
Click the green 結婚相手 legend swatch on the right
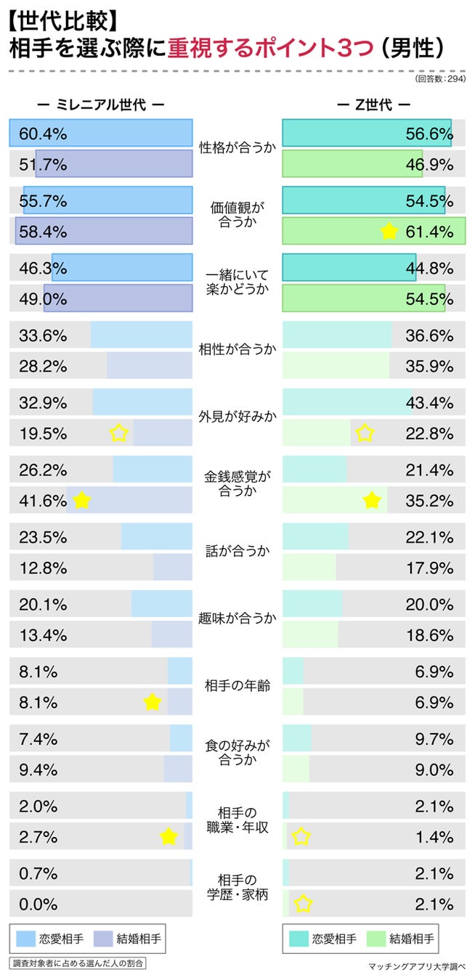[378, 939]
